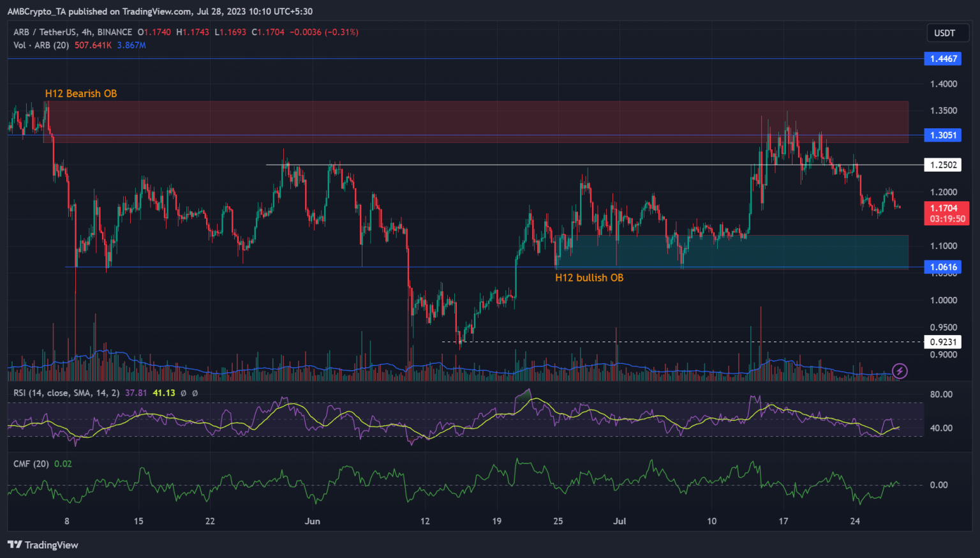This screenshot has height=558, width=980.
Task: Select the ARB / TetherUS symbol title
Action: [x=73, y=32]
